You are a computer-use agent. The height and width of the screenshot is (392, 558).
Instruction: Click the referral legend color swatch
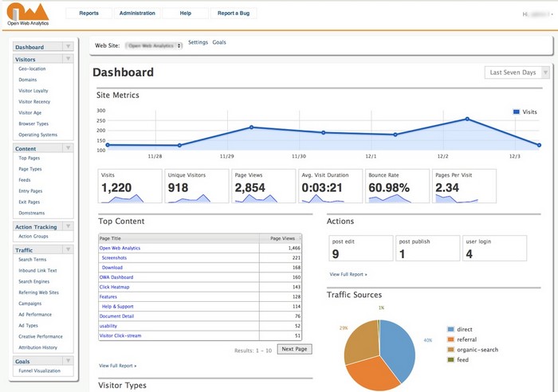[451, 339]
